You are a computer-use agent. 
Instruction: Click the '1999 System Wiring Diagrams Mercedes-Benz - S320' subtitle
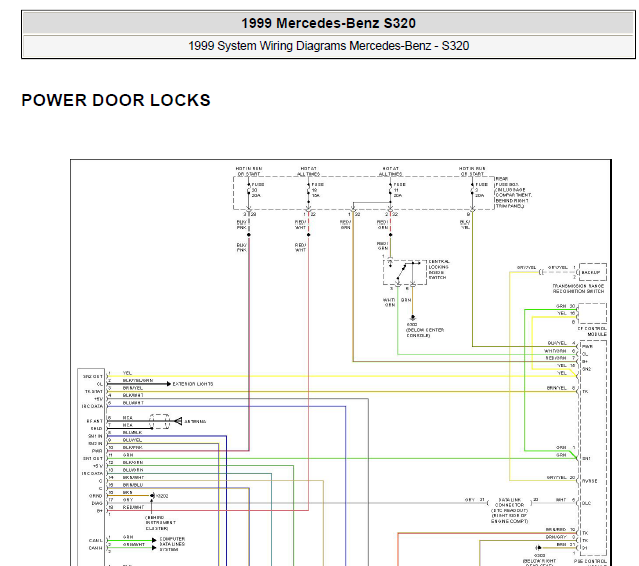[x=328, y=46]
